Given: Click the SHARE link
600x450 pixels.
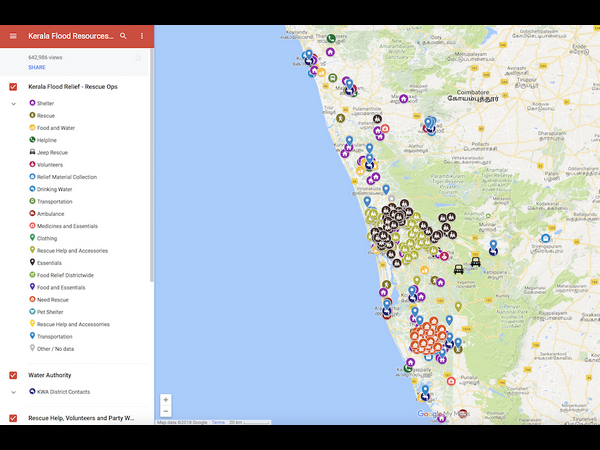Looking at the screenshot, I should [37, 67].
